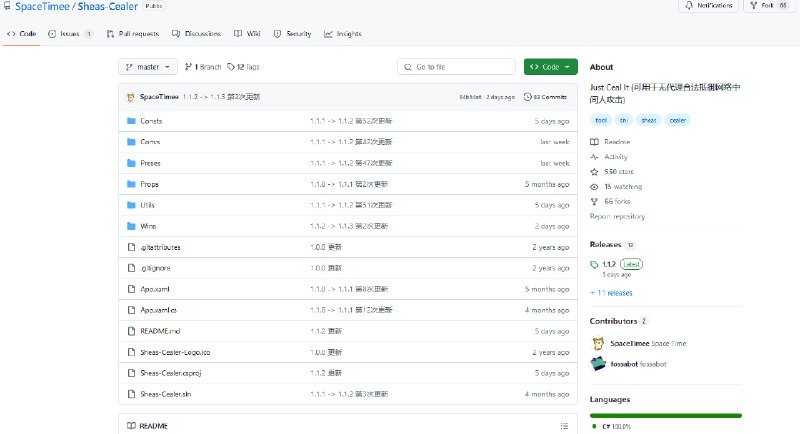Image resolution: width=800 pixels, height=434 pixels.
Task: Open the Sheas-Cealer.sln file
Action: pos(166,394)
